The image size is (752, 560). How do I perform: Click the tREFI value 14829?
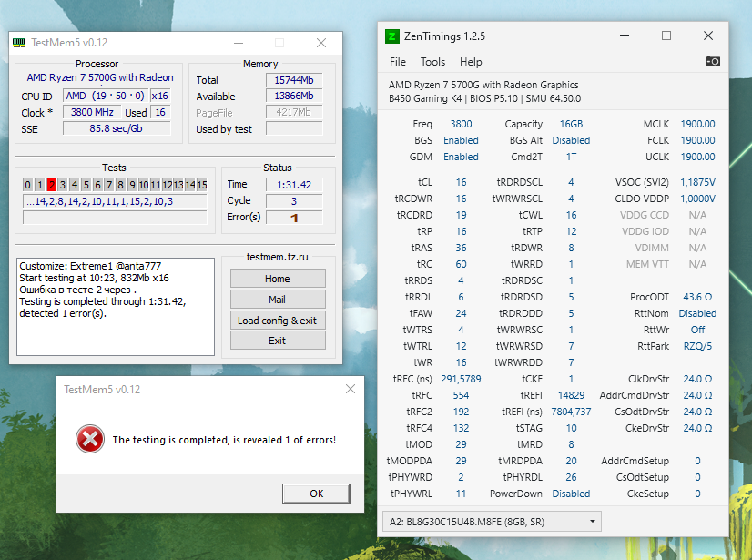[x=571, y=395]
